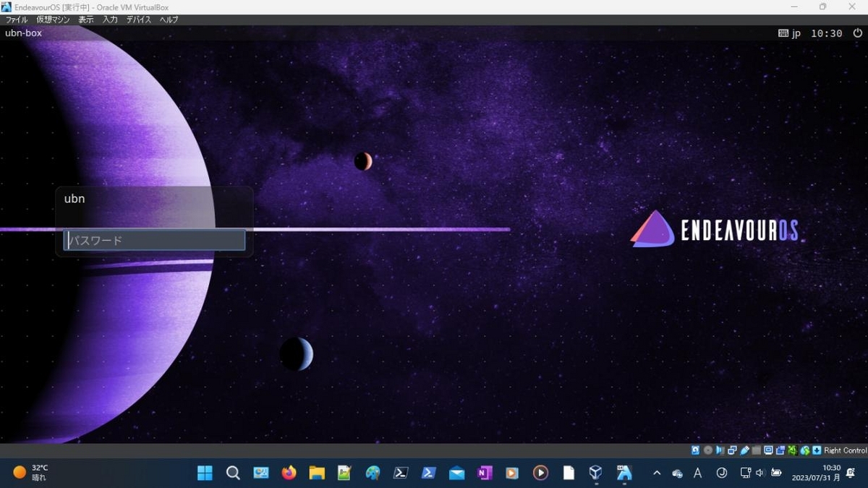Open OneNote from the taskbar
The image size is (868, 488).
coord(485,473)
